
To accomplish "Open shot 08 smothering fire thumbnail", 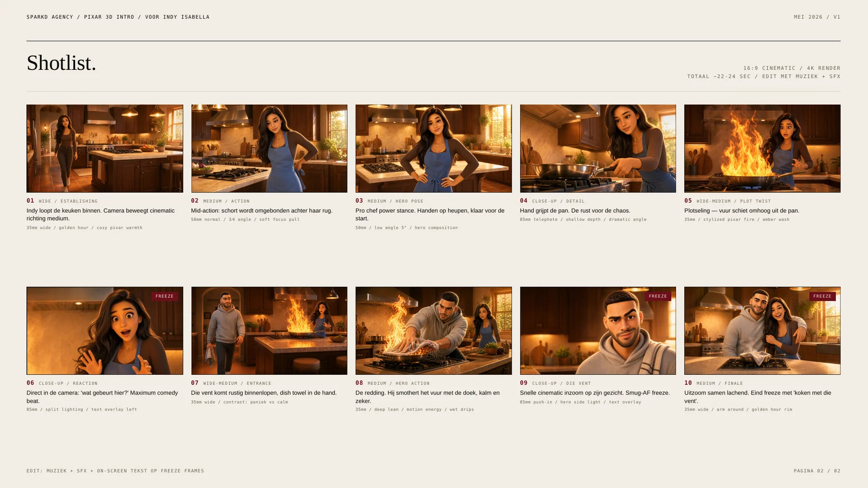I will click(434, 330).
